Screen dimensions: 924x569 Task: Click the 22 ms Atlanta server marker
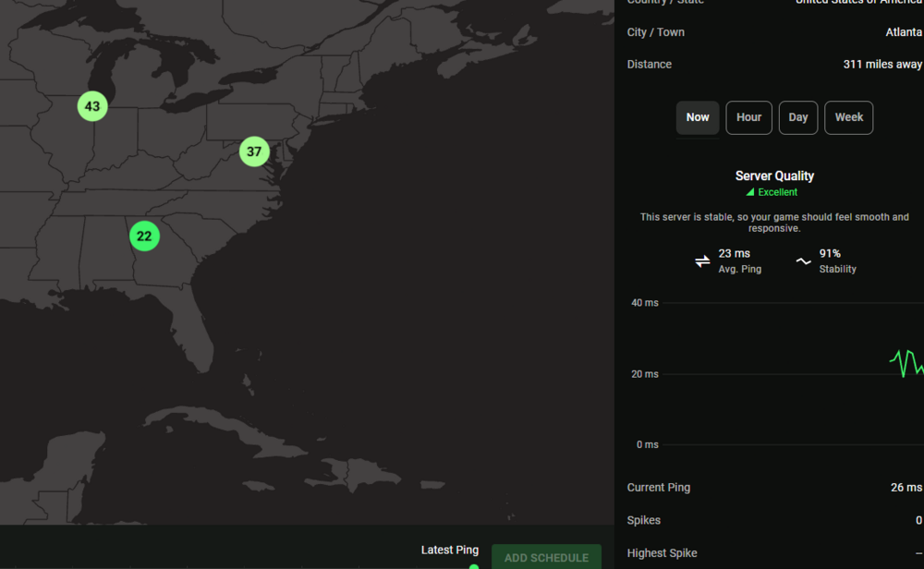144,236
